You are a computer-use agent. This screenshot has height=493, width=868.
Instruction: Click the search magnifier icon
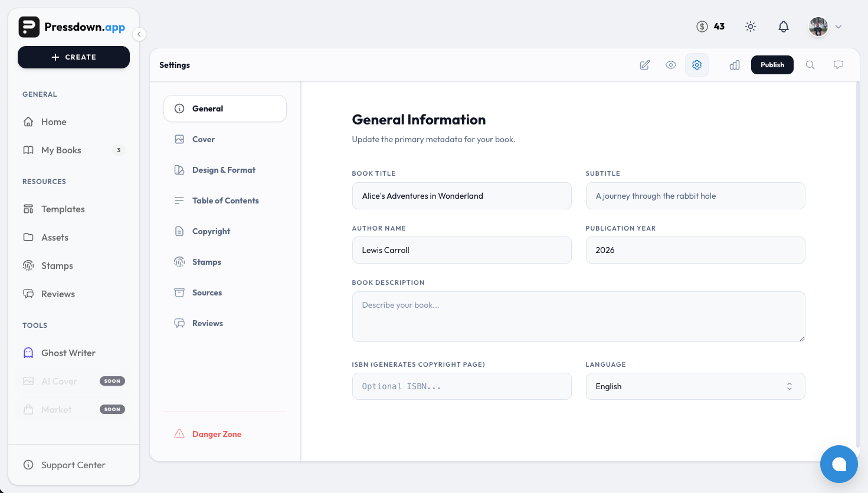[x=810, y=65]
